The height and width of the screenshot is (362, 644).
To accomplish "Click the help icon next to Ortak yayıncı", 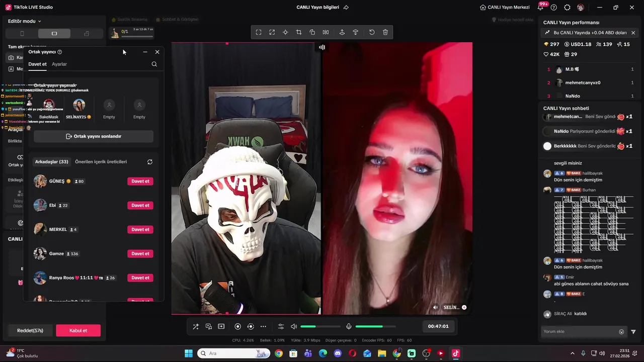I will coord(60,52).
